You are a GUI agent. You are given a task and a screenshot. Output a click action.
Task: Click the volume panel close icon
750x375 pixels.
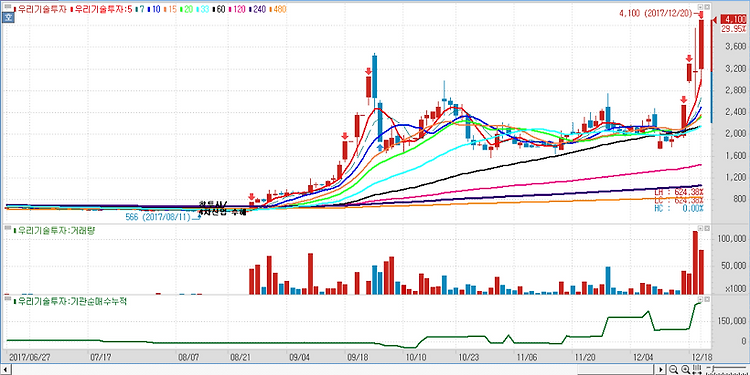[707, 229]
